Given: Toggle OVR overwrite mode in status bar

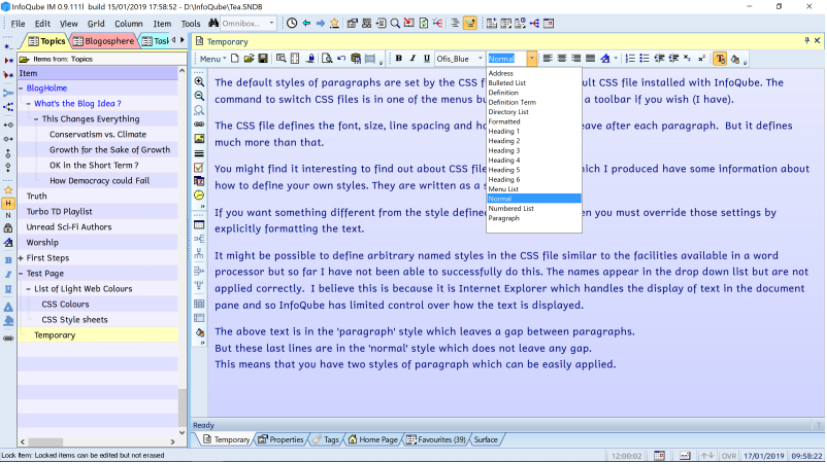Looking at the screenshot, I should coord(729,456).
